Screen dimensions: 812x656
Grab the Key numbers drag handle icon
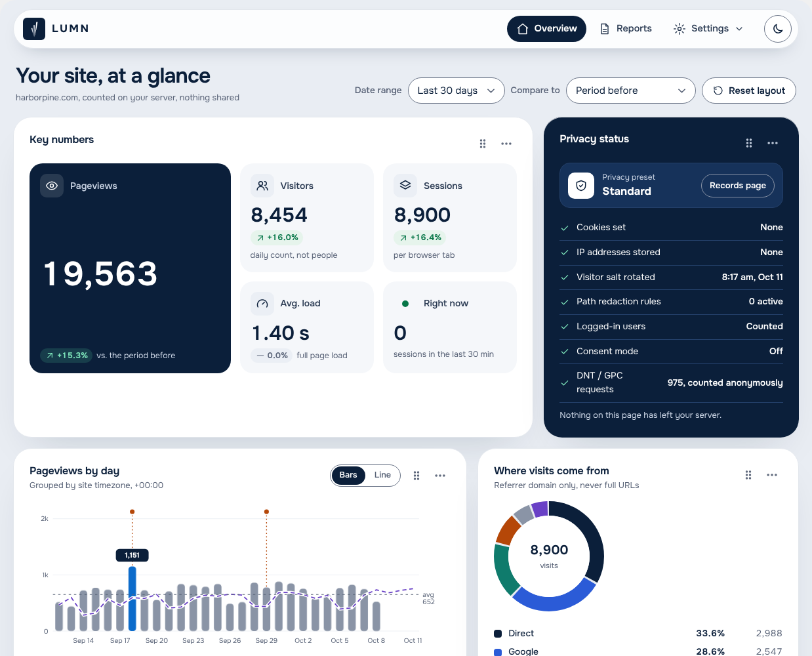(x=483, y=144)
